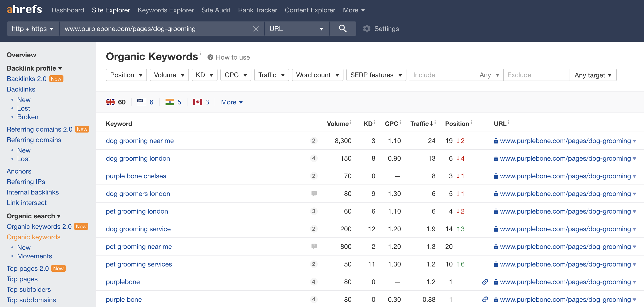
Task: Clear the URL input with X icon
Action: point(255,29)
